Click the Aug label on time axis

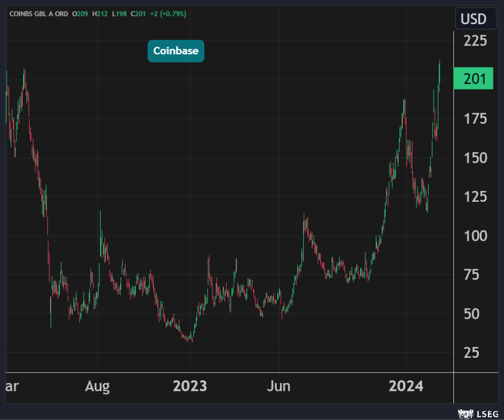(97, 386)
